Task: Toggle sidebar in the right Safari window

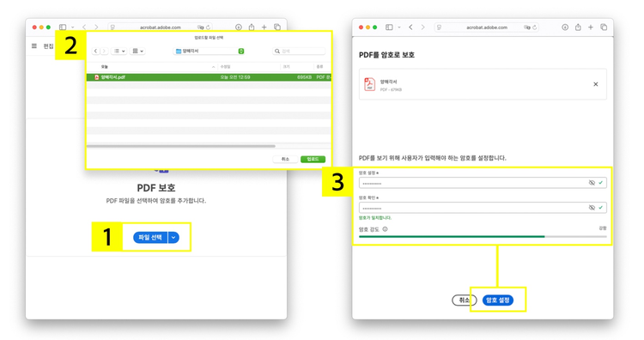Action: point(389,27)
